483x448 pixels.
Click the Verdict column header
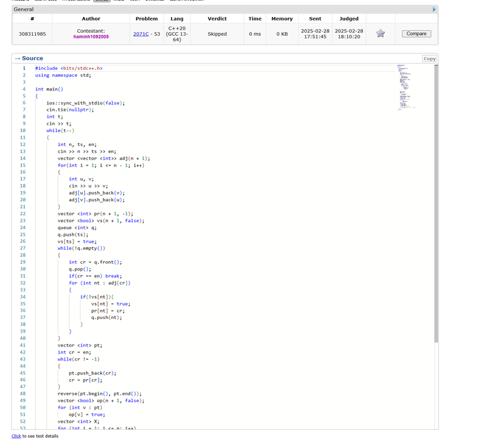217,19
